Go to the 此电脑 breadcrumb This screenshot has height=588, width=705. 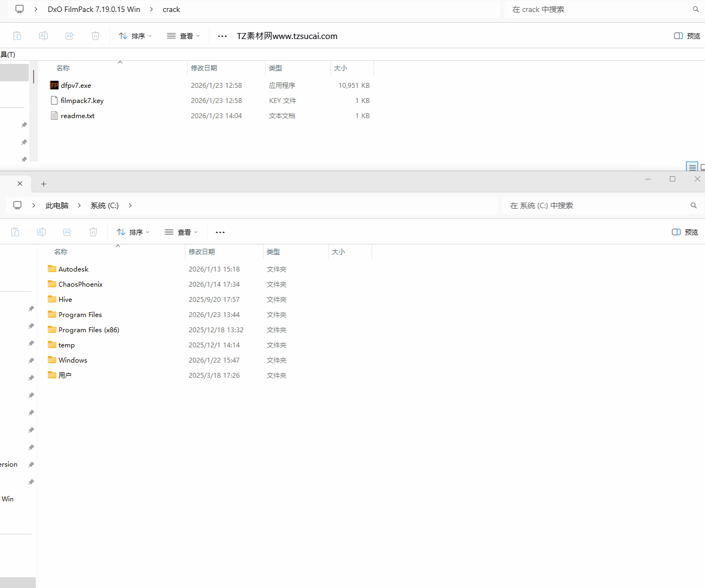point(57,205)
